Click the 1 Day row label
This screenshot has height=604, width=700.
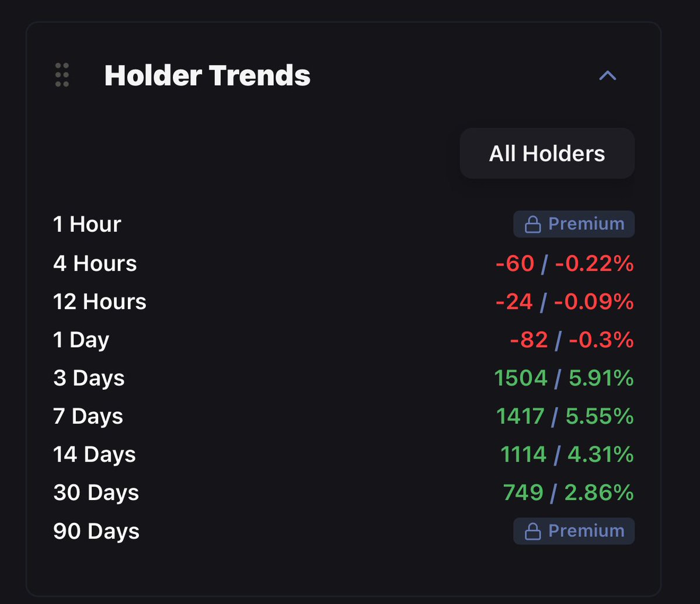pos(81,340)
